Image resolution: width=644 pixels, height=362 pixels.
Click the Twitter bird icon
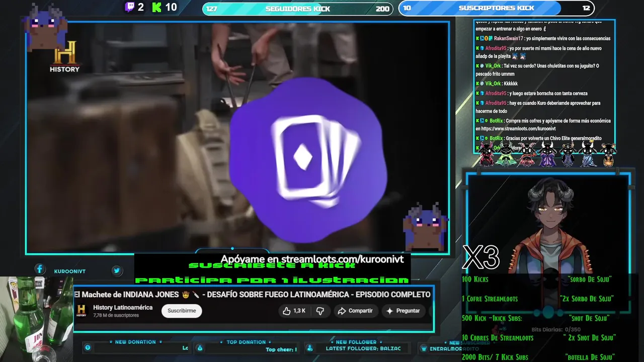117,270
